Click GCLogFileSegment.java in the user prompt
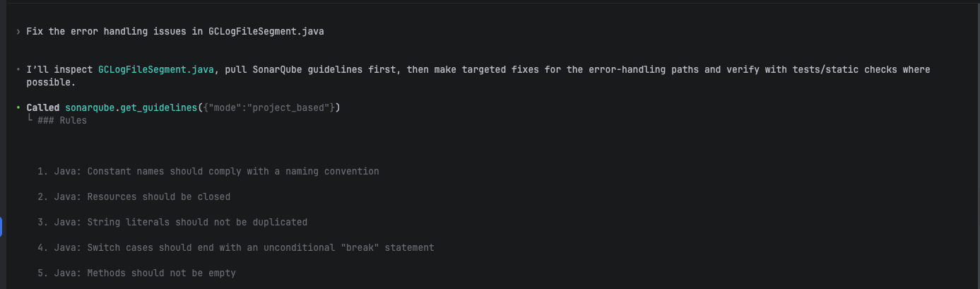Screen dimensions: 980x289 coord(266,32)
